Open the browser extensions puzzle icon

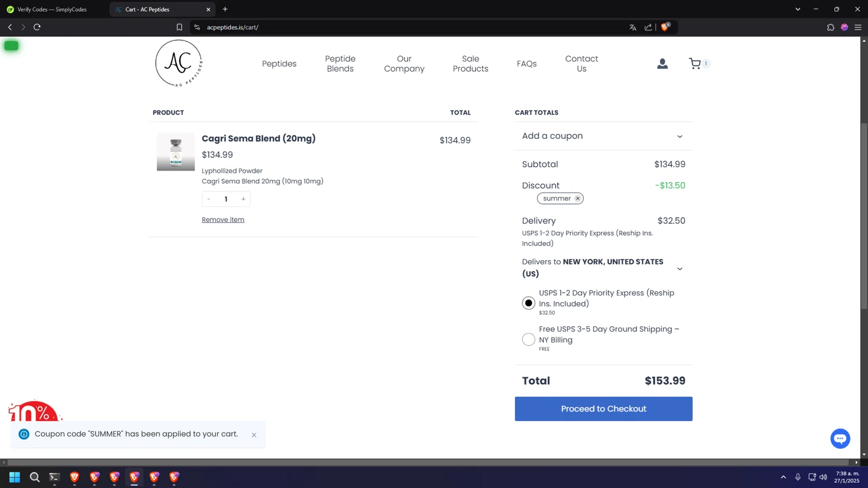(830, 27)
